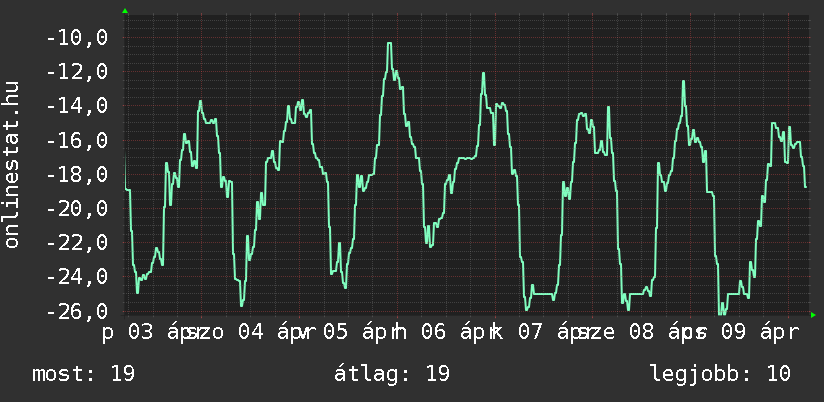The width and height of the screenshot is (824, 402).
Task: Click the -14,0 y-axis label
Action: pyautogui.click(x=76, y=106)
